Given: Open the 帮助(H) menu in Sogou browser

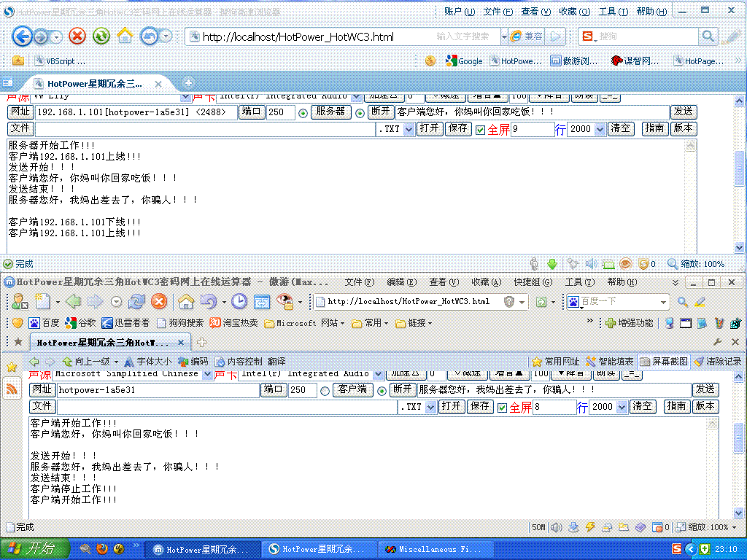Looking at the screenshot, I should coord(651,12).
